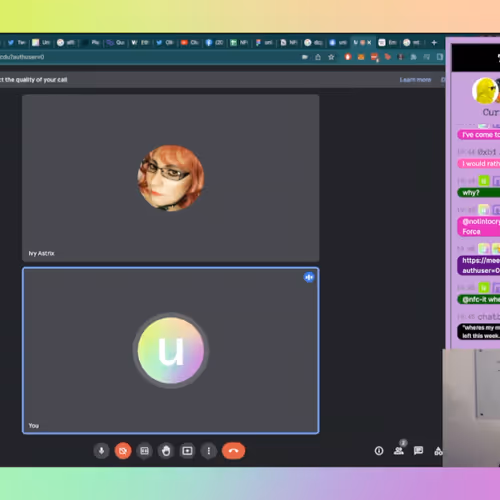Click the camera indicator in address bar
The width and height of the screenshot is (500, 500).
tap(305, 57)
